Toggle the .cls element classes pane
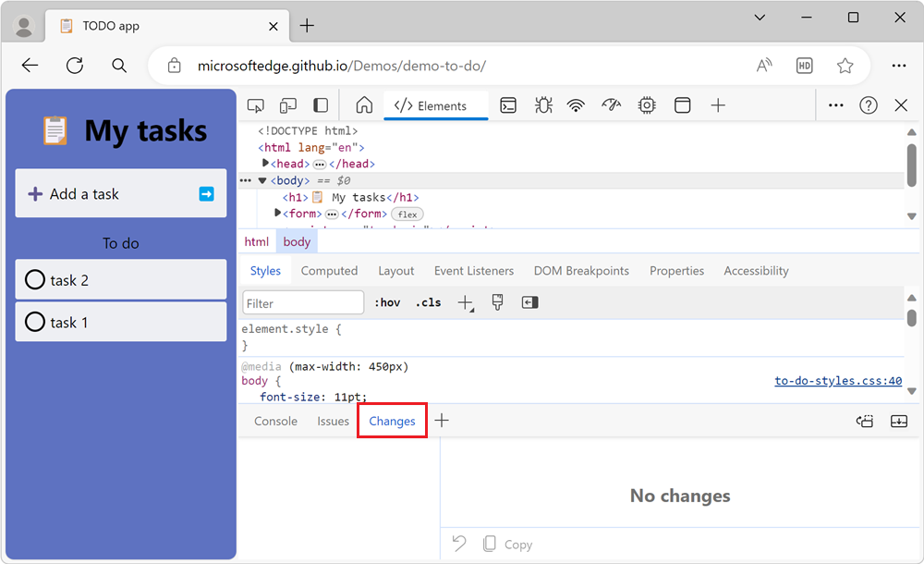The width and height of the screenshot is (924, 564). [428, 302]
